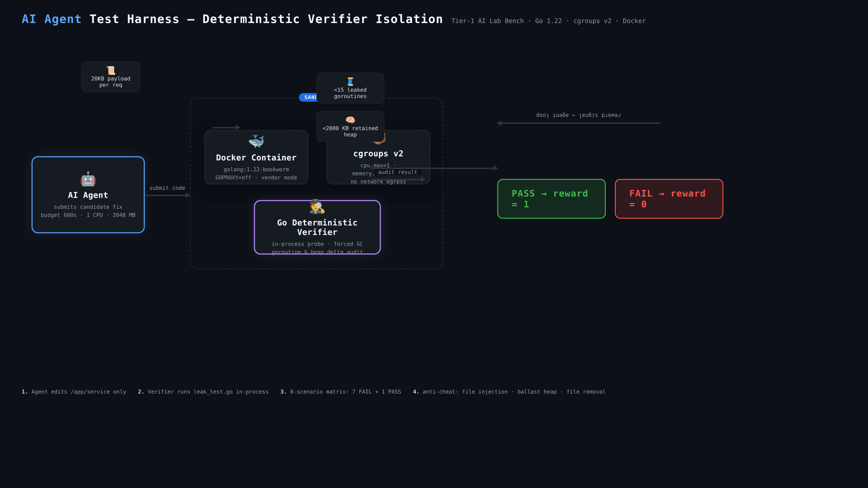The width and height of the screenshot is (868, 488).
Task: Click the blue SANDBOX badge
Action: pyautogui.click(x=308, y=97)
